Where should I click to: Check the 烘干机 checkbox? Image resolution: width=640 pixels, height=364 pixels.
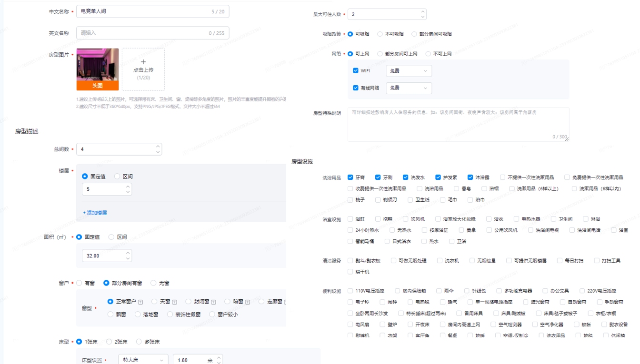click(x=350, y=272)
